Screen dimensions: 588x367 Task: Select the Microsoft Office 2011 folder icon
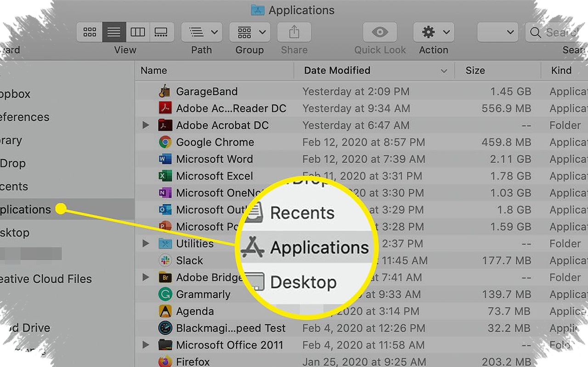pyautogui.click(x=165, y=345)
